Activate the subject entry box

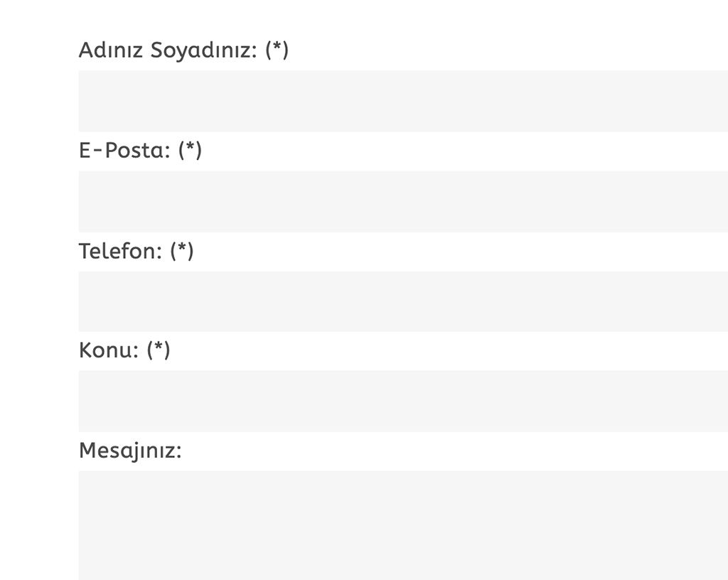click(403, 401)
